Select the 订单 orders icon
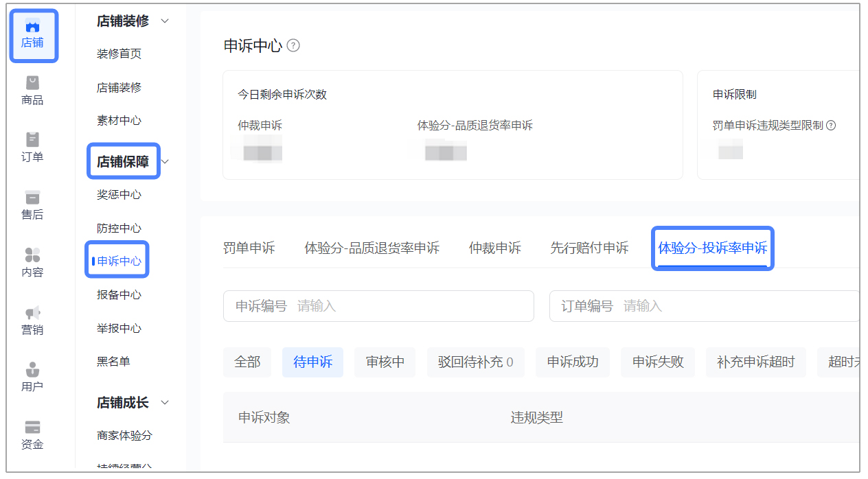This screenshot has width=868, height=479. (x=32, y=140)
